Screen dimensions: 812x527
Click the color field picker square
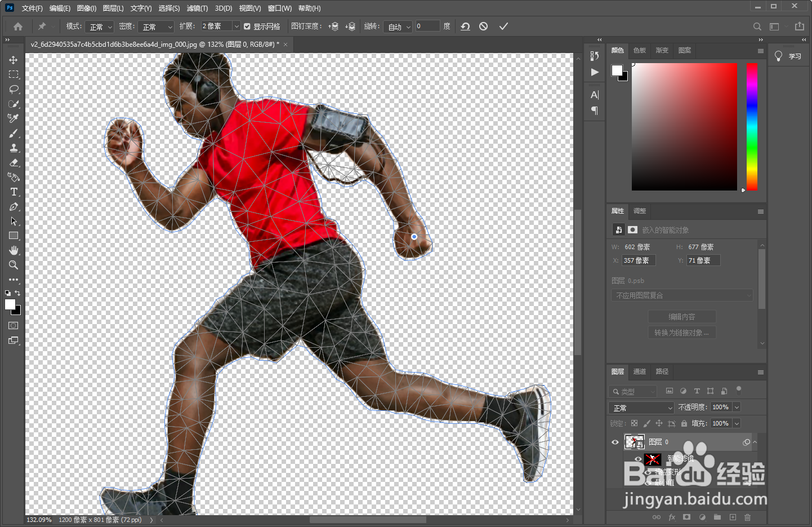tap(684, 127)
